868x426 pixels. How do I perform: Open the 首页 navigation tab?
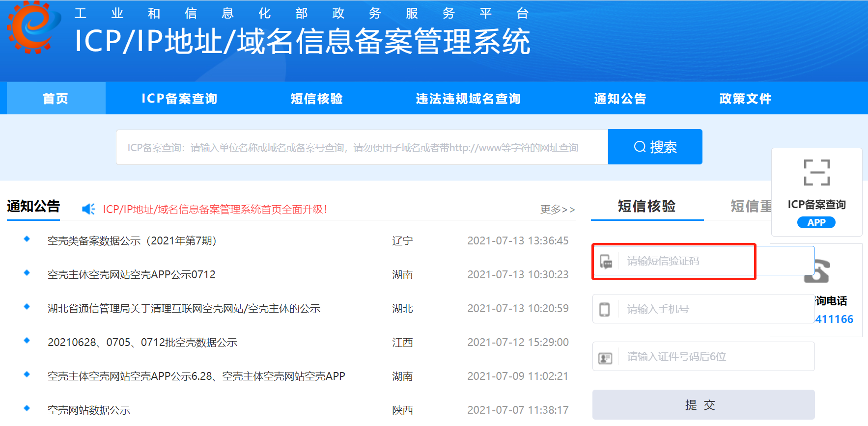[56, 99]
